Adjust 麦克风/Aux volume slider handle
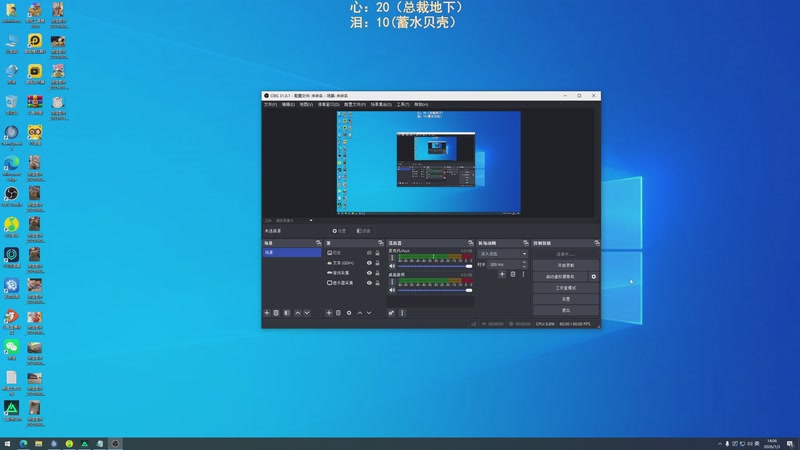This screenshot has height=450, width=800. [469, 266]
